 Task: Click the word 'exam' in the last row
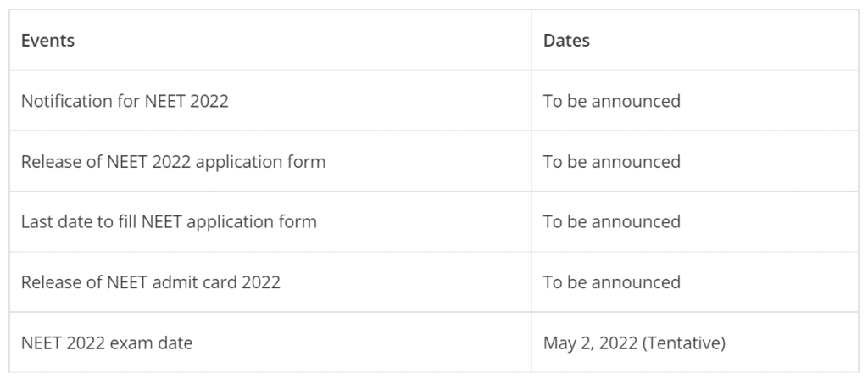point(131,343)
